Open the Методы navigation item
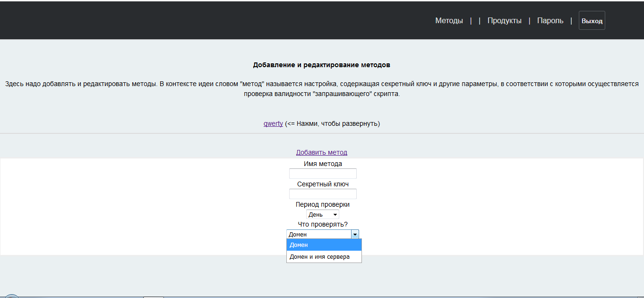This screenshot has height=298, width=644. 449,21
